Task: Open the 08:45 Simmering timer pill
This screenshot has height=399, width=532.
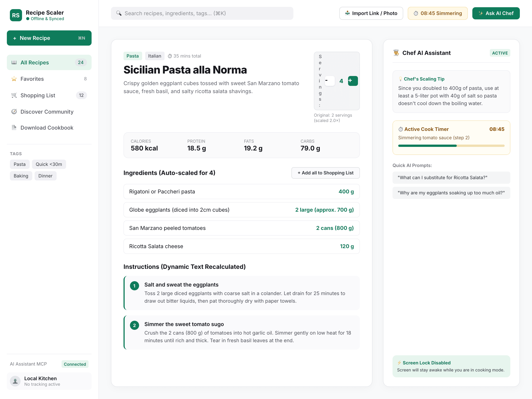Action: pos(438,13)
